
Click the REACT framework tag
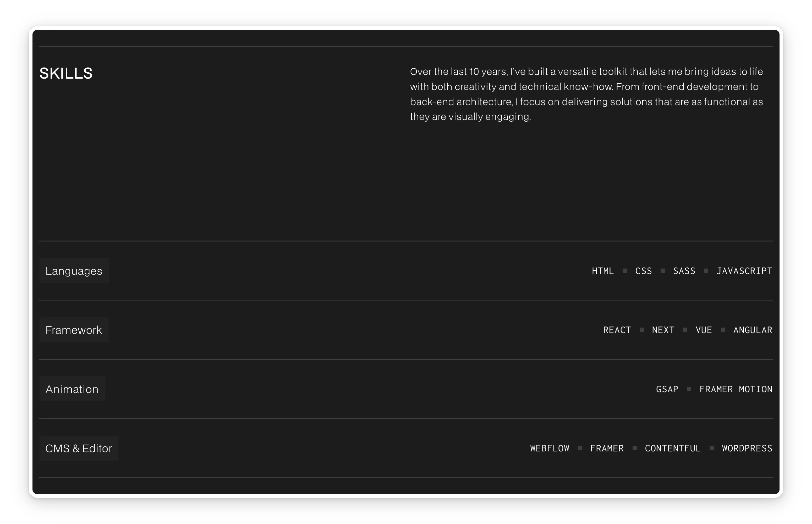pyautogui.click(x=617, y=330)
